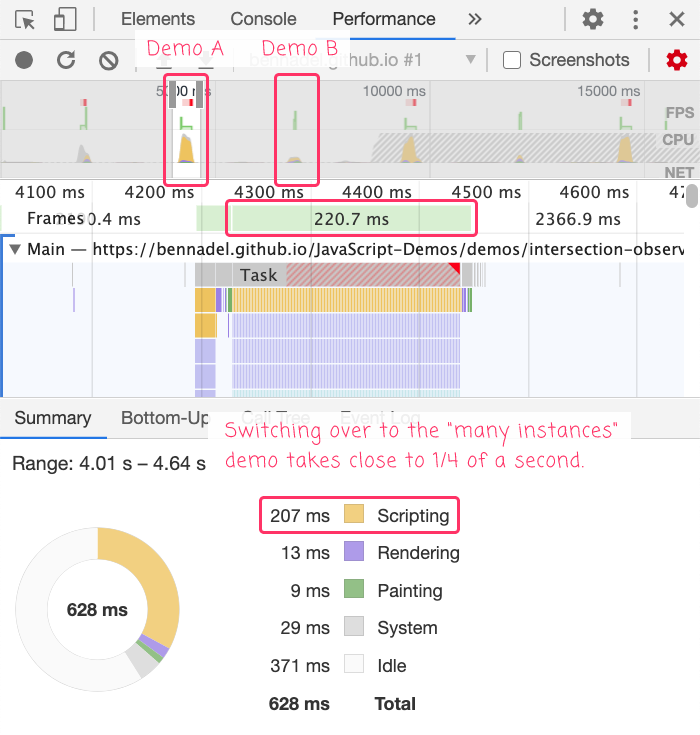Close the DevTools panel
Screen dimensions: 700x735
tap(677, 20)
